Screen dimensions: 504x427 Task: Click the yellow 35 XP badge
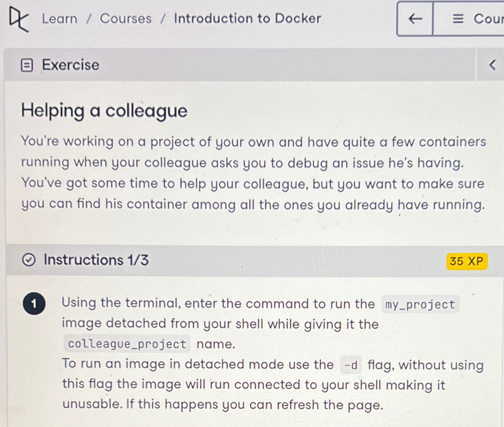coord(467,261)
